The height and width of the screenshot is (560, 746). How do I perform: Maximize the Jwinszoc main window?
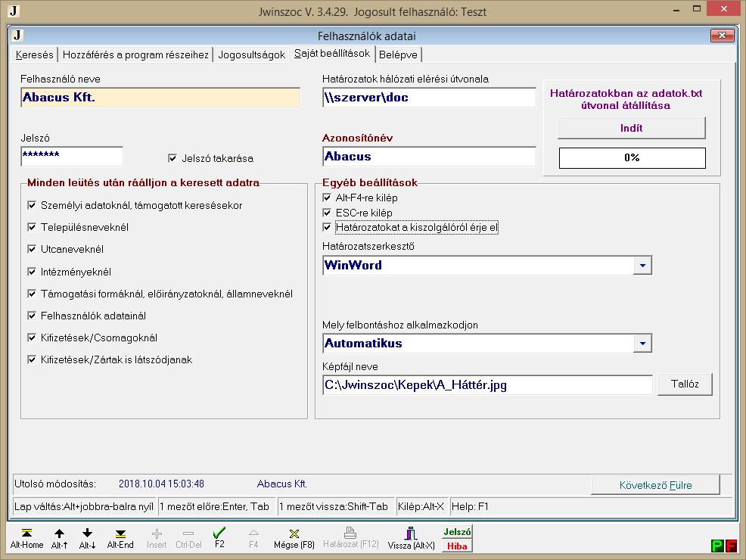click(x=697, y=10)
